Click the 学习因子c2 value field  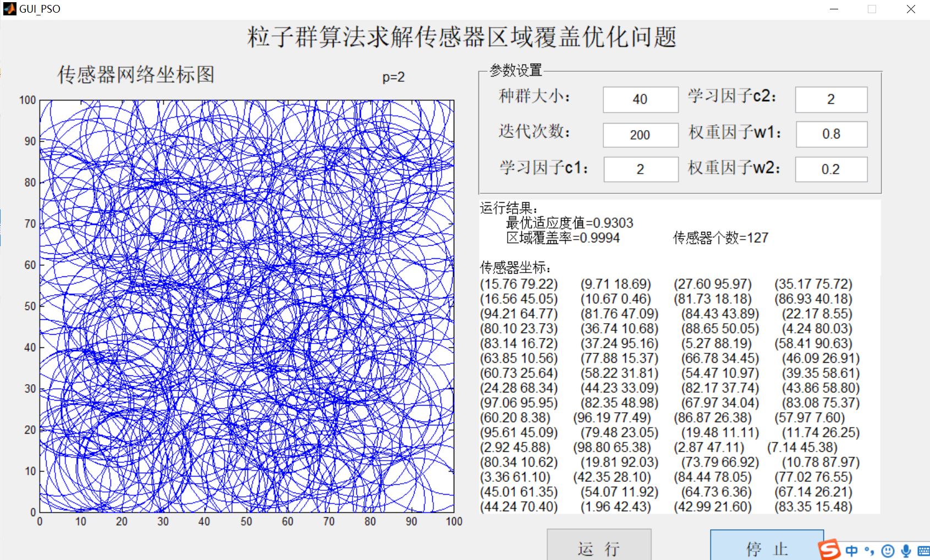pos(830,99)
